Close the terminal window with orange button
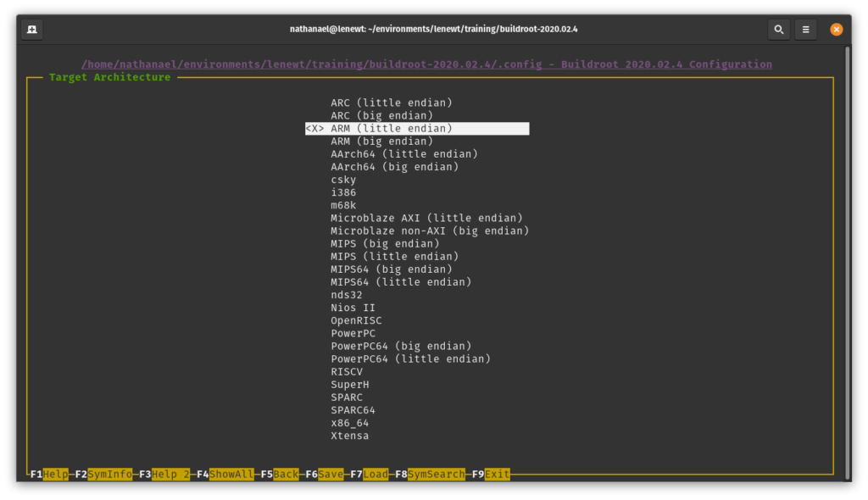868x500 pixels. click(x=836, y=30)
